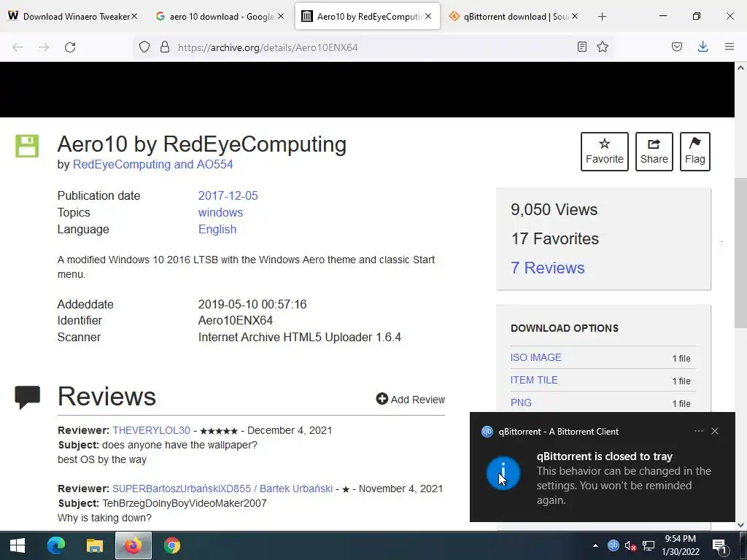The image size is (747, 560).
Task: Open a new browser tab
Action: 602,17
